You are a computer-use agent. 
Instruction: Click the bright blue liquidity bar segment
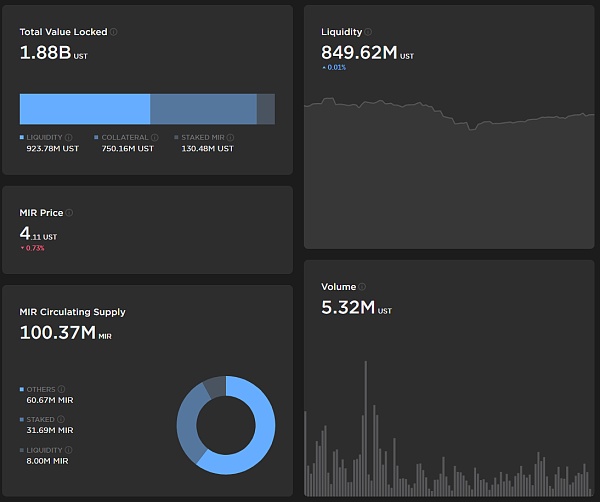[85, 109]
